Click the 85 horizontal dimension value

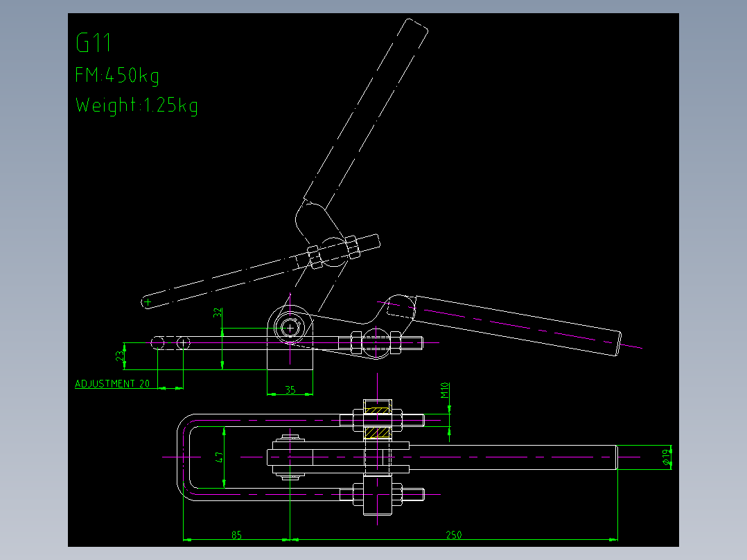coord(237,535)
